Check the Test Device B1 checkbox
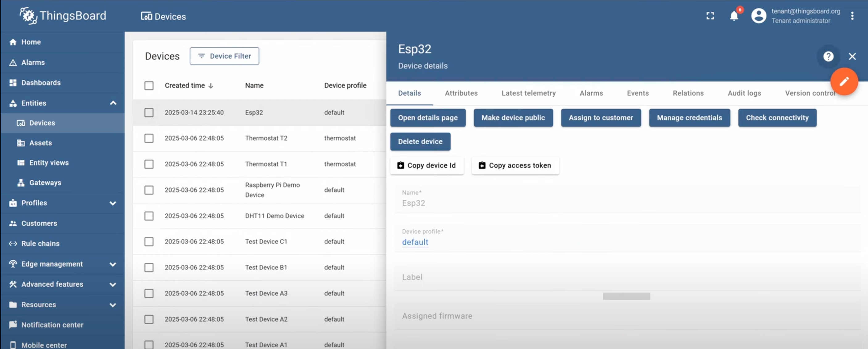The height and width of the screenshot is (349, 868). point(149,268)
